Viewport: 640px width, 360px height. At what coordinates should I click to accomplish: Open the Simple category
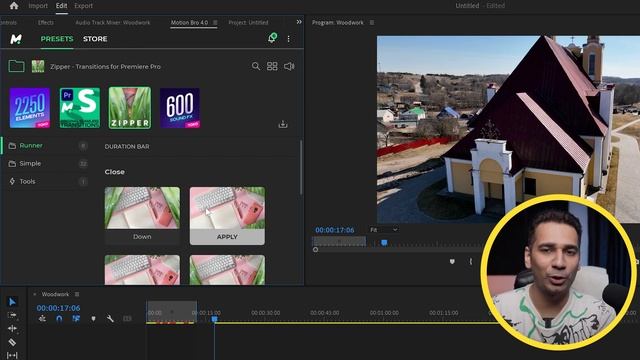[x=45, y=164]
